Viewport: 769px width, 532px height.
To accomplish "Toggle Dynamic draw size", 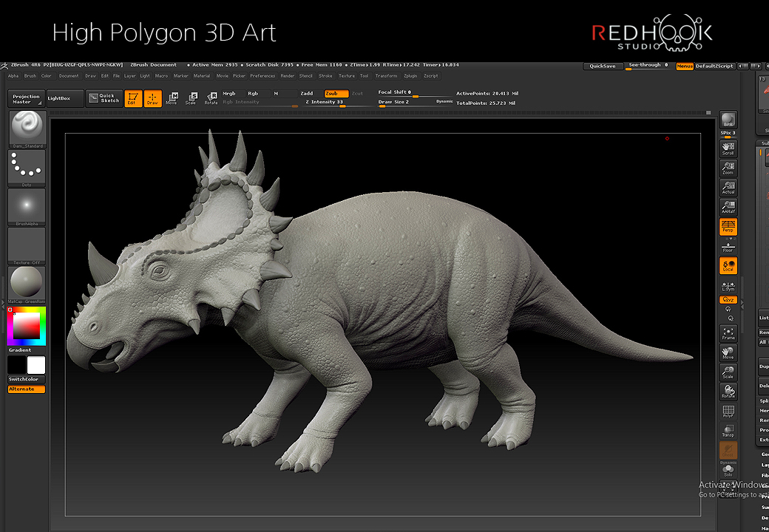I will click(444, 101).
